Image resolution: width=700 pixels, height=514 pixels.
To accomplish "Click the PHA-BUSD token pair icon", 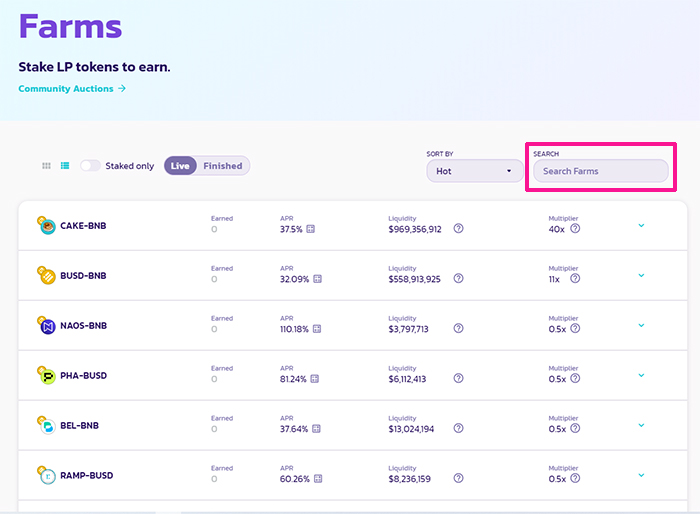I will 46,376.
